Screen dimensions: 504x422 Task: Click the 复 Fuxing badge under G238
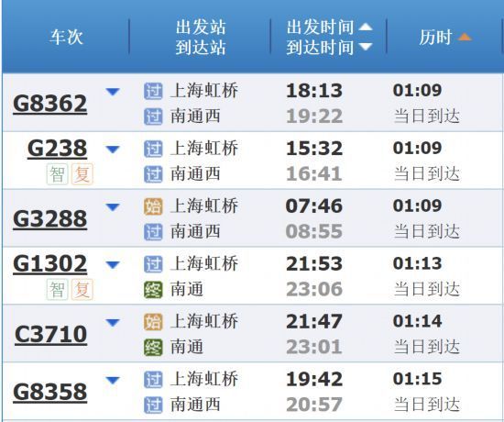coord(82,174)
